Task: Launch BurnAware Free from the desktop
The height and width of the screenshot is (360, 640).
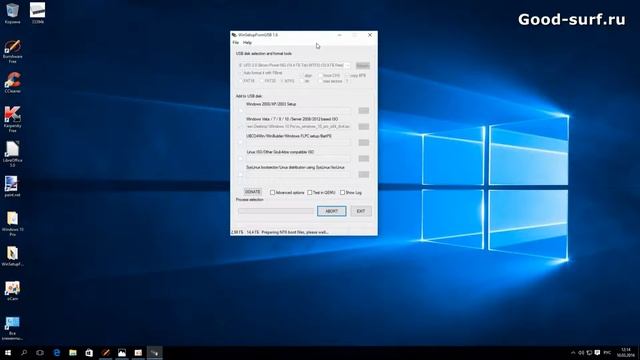Action: [12, 51]
